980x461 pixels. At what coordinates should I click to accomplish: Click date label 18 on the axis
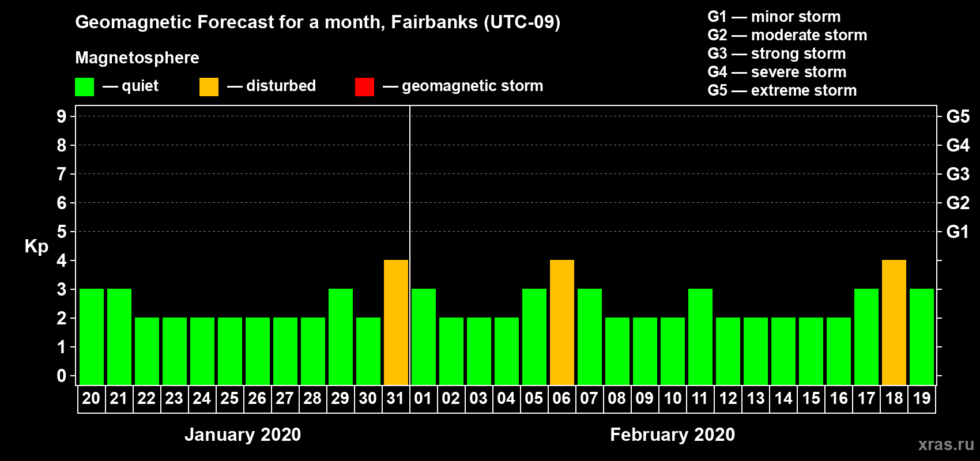coord(894,398)
